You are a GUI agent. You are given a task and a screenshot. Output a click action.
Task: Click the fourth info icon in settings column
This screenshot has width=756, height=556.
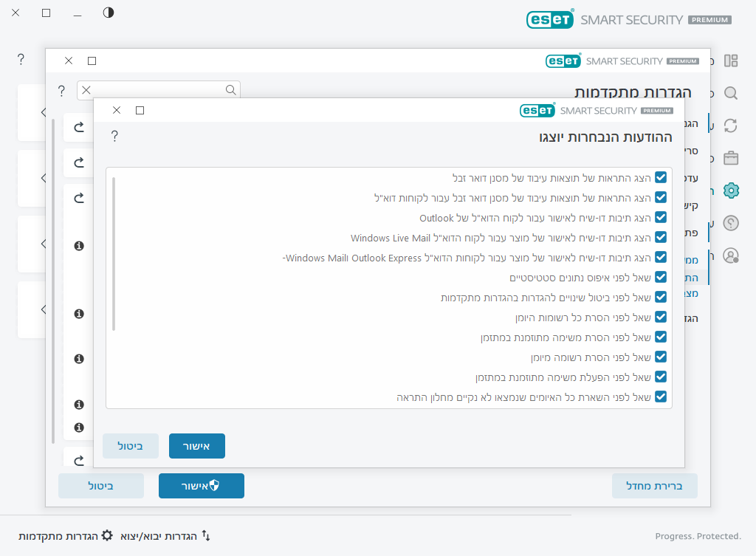click(x=79, y=405)
